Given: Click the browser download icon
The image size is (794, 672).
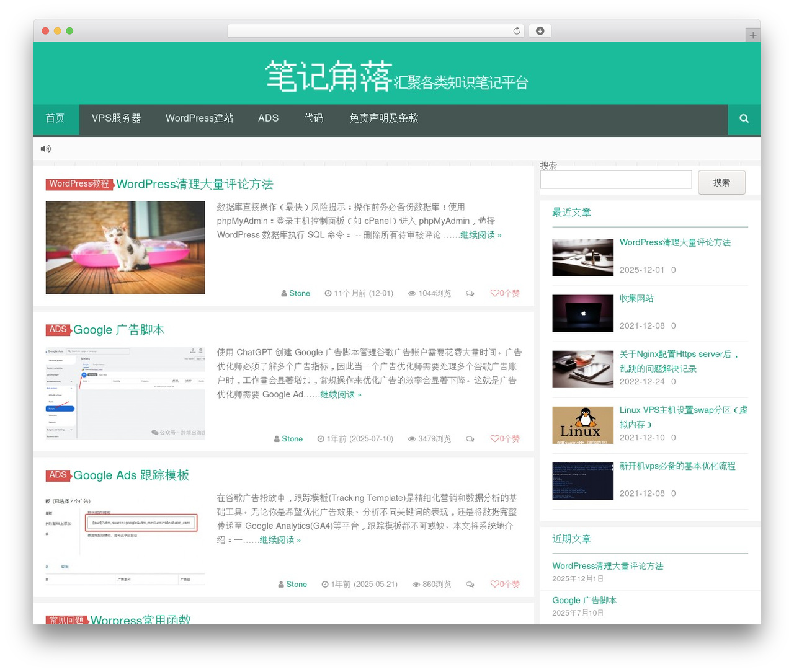Looking at the screenshot, I should (540, 31).
